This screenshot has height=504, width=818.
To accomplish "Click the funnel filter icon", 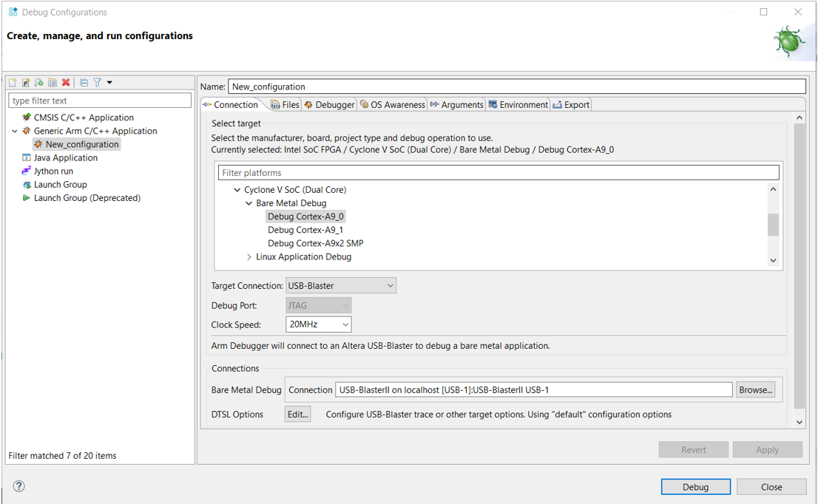I will click(97, 83).
